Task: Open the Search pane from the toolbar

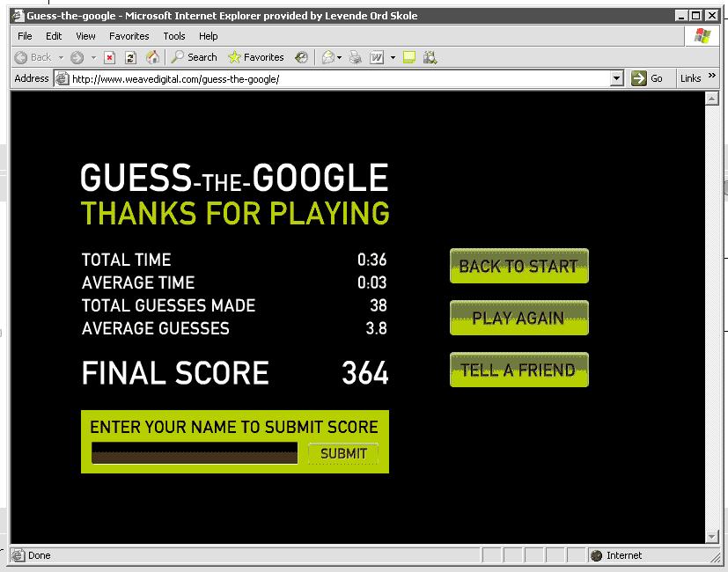Action: (x=194, y=57)
